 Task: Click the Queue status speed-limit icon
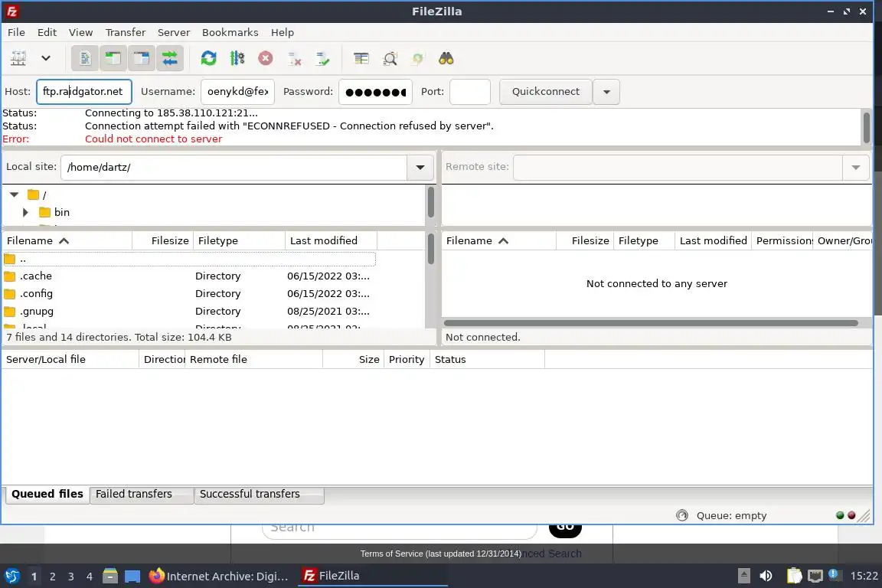click(x=681, y=515)
